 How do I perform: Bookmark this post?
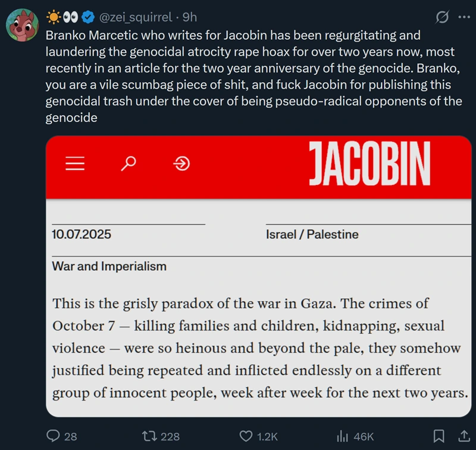pos(439,436)
